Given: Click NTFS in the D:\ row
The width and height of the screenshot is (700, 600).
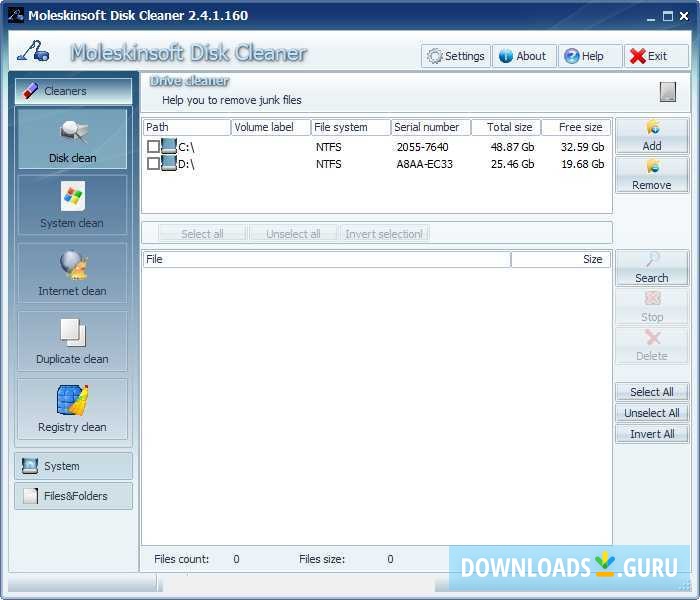Looking at the screenshot, I should tap(329, 164).
